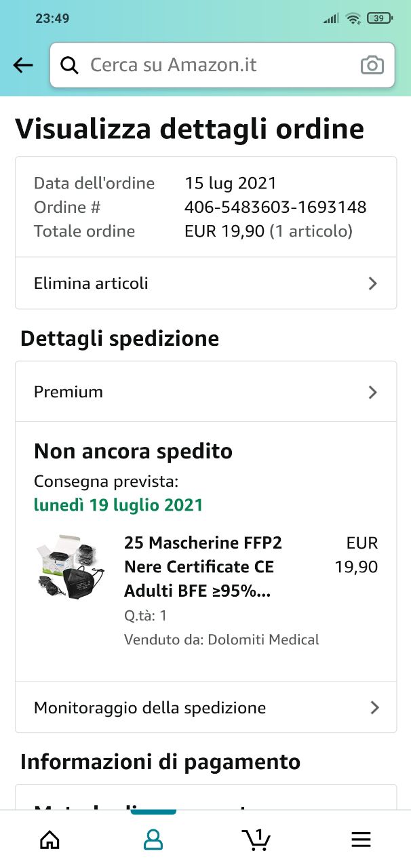
Task: Tap the lunedì 19 luglio 2021 delivery date
Action: [x=118, y=505]
